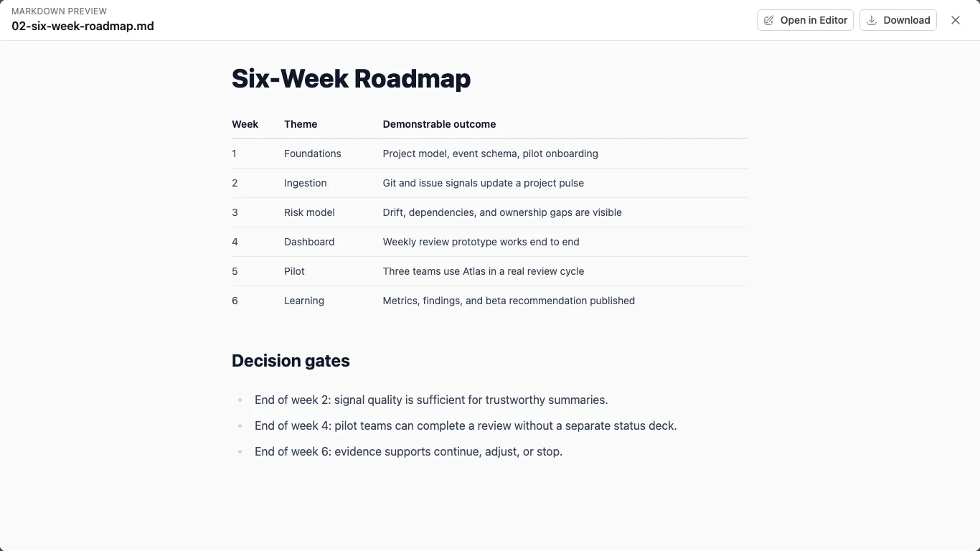This screenshot has height=551, width=980.
Task: Select the Pilot theme cell
Action: click(294, 271)
